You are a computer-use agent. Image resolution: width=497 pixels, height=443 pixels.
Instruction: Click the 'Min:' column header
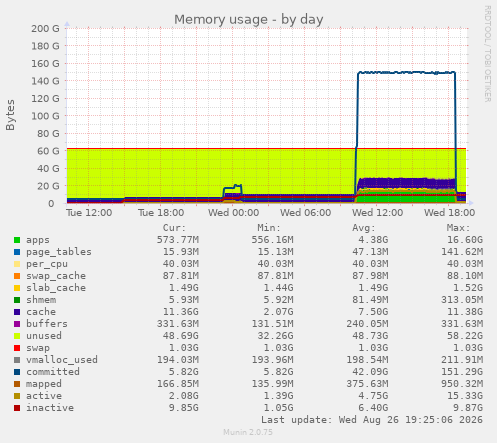pyautogui.click(x=269, y=228)
